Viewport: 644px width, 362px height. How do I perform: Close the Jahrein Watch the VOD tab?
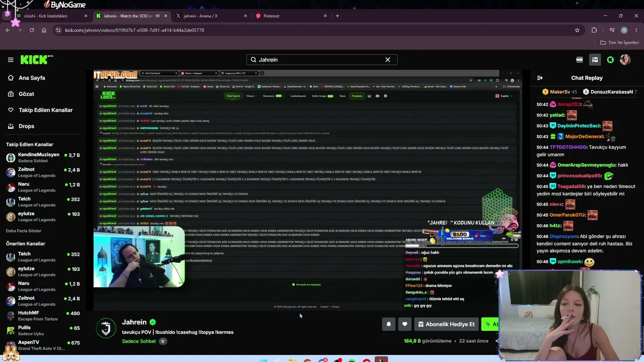(166, 16)
